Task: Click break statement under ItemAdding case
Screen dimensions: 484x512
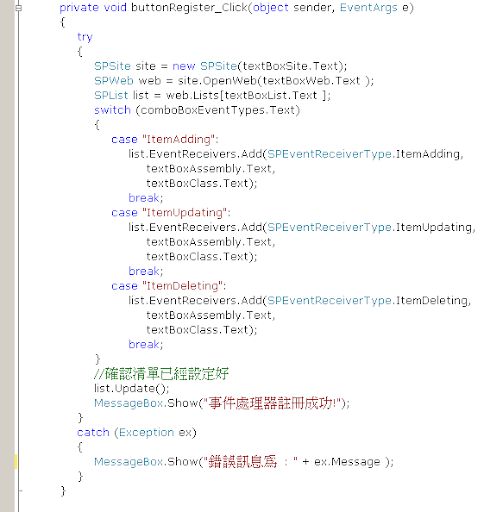Action: point(146,198)
